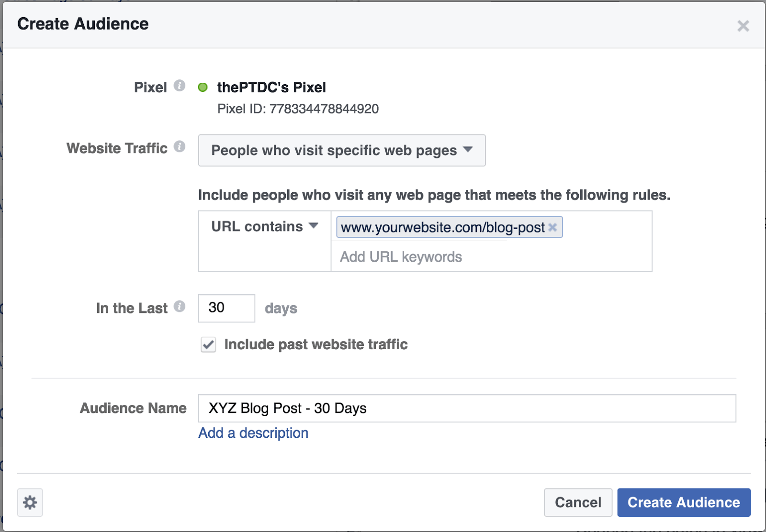Image resolution: width=766 pixels, height=532 pixels.
Task: Close the Create Audience dialog
Action: tap(743, 26)
